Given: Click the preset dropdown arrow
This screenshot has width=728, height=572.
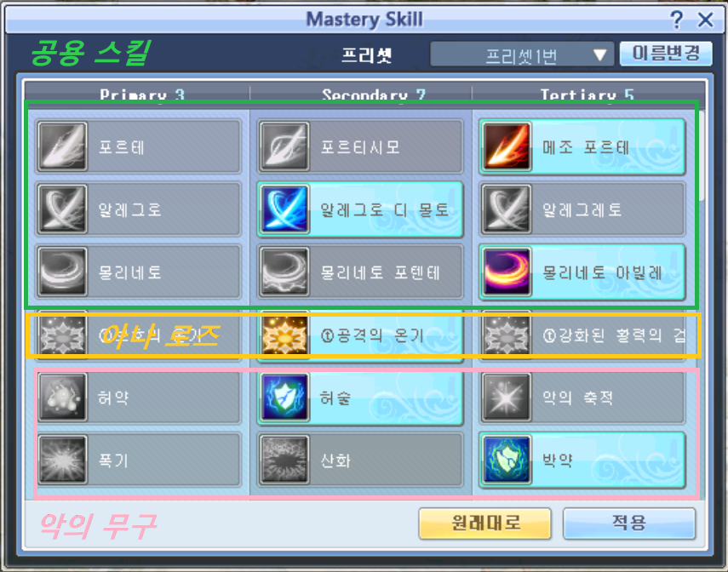Looking at the screenshot, I should coord(600,55).
